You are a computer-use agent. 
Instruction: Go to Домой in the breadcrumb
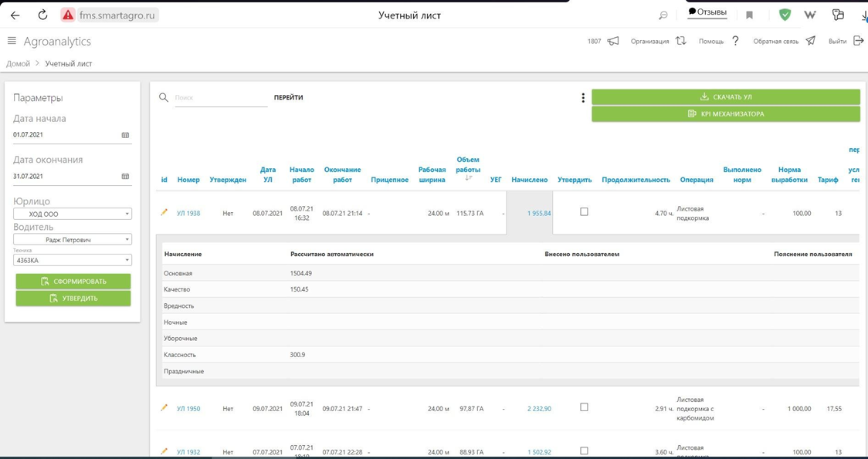coord(19,64)
